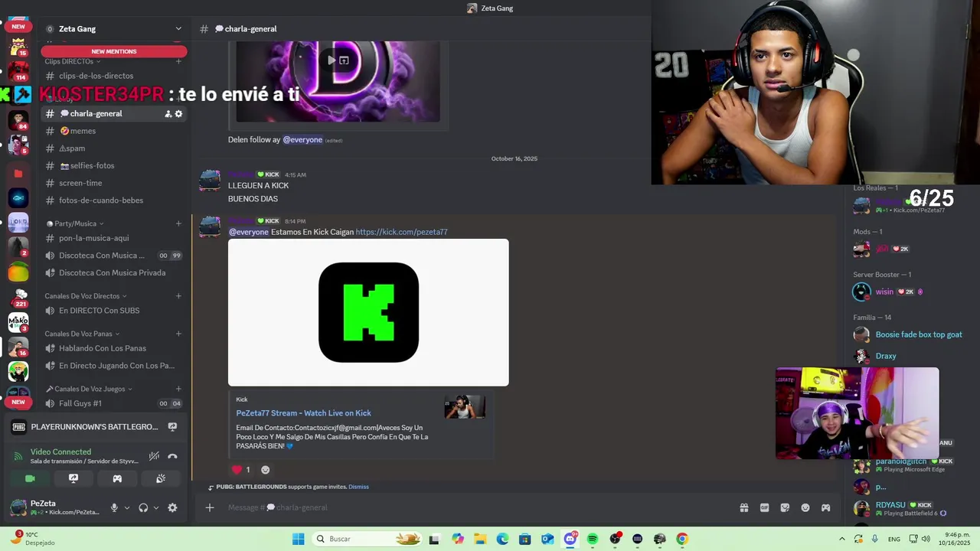980x551 pixels.
Task: Click the streamer thumbnail in Kick embed
Action: [465, 407]
